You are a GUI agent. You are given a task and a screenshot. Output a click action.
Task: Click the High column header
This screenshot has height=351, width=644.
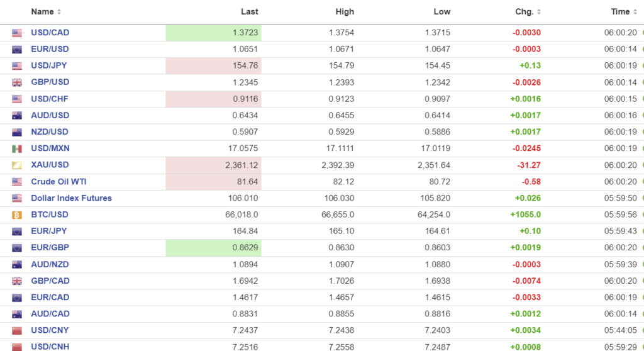[x=345, y=12]
